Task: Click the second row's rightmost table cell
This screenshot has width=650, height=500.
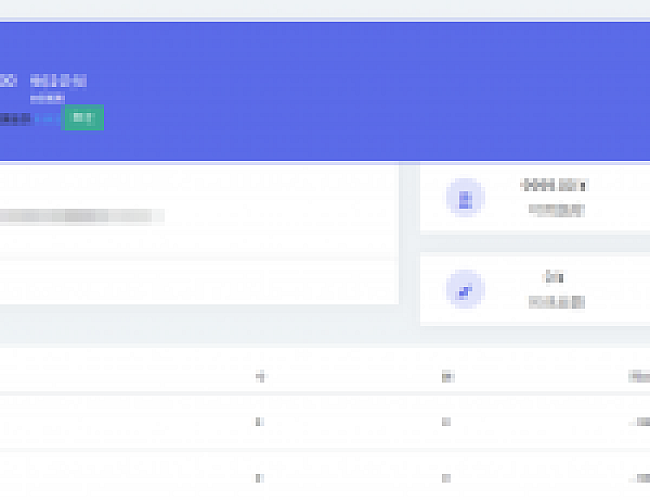Action: 638,478
